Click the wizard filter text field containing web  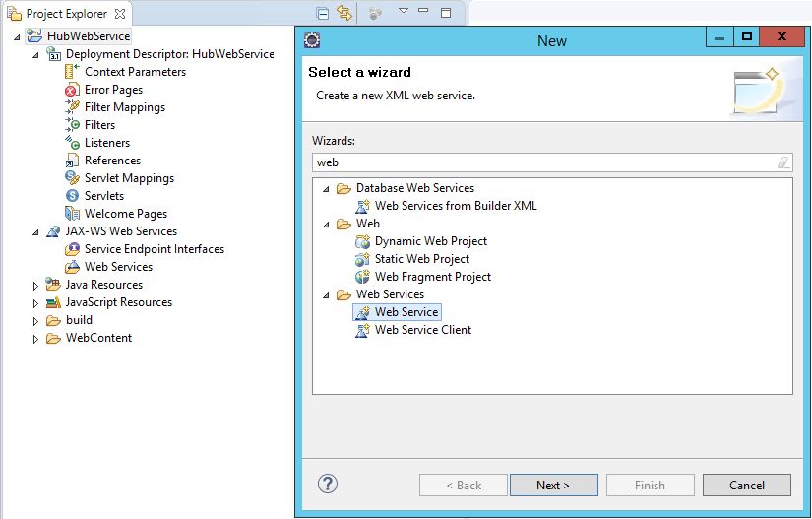click(x=552, y=162)
